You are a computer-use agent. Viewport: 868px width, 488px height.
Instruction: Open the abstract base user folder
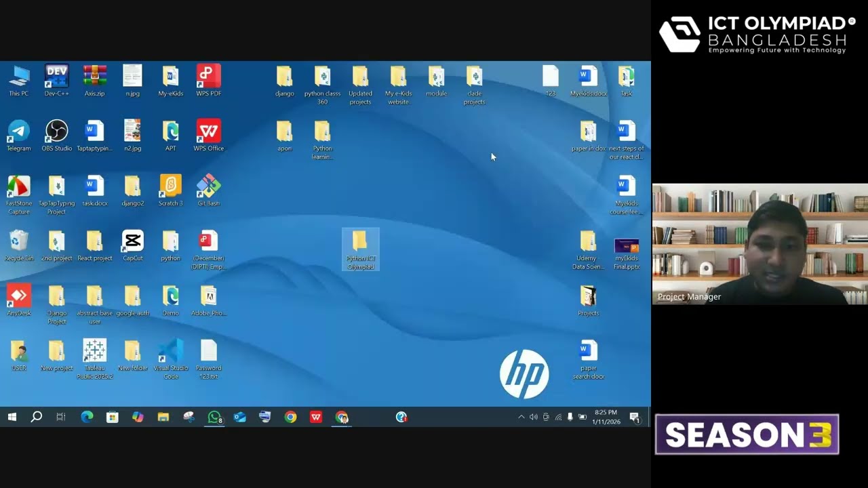[95, 304]
